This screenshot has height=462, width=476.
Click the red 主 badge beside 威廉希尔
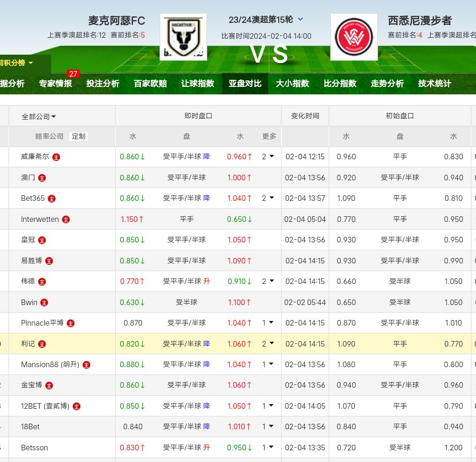[56, 157]
